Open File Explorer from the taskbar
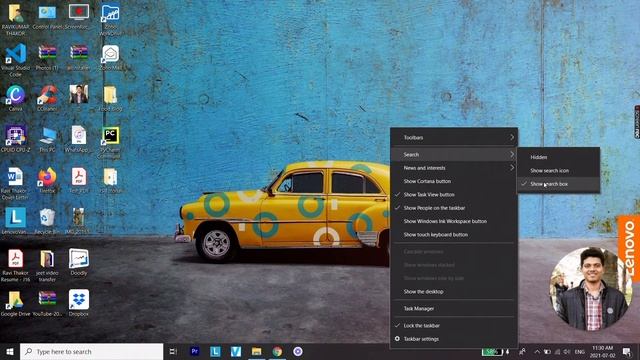This screenshot has height=360, width=640. (256, 351)
